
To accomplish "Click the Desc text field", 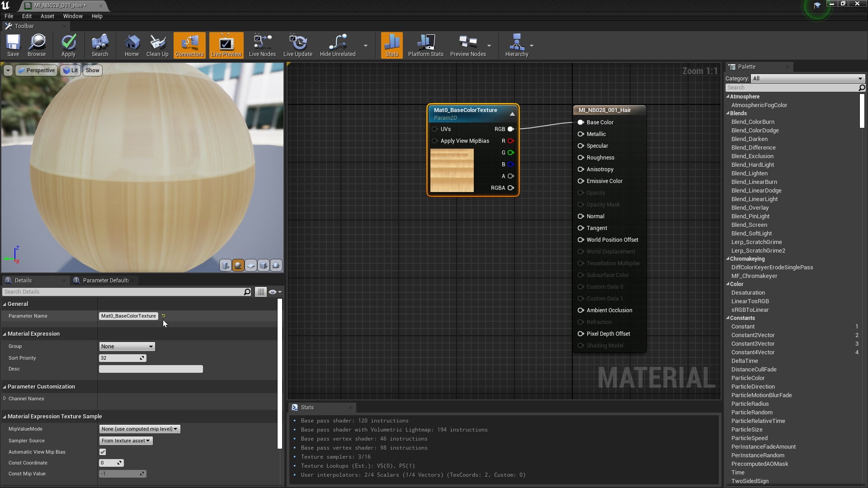I will [x=151, y=369].
